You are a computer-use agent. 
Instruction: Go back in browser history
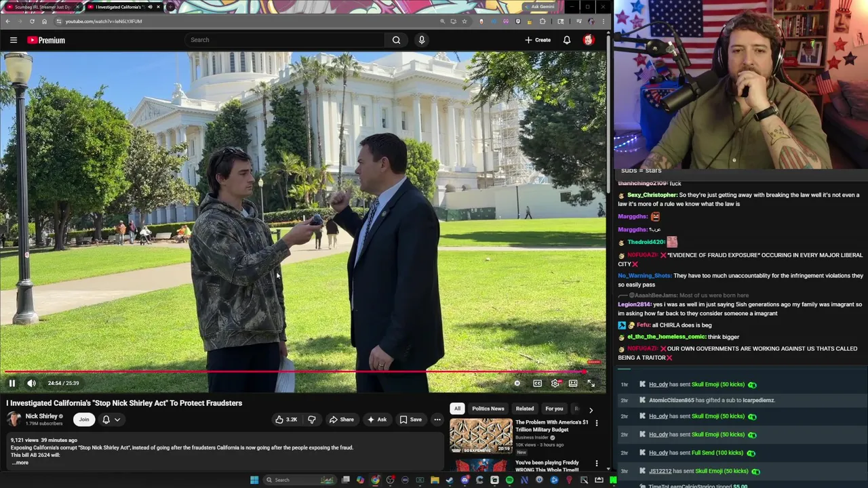pyautogui.click(x=7, y=21)
